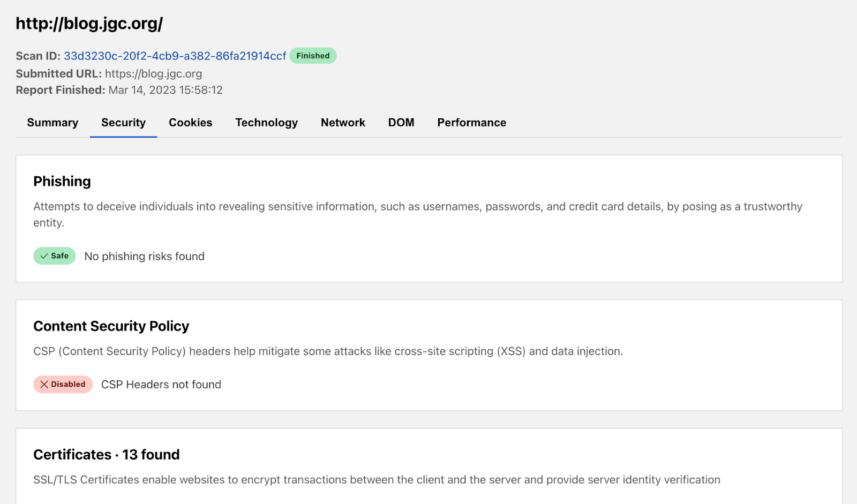Screen dimensions: 857x504
Task: Click the Disabled X badge
Action: click(63, 385)
